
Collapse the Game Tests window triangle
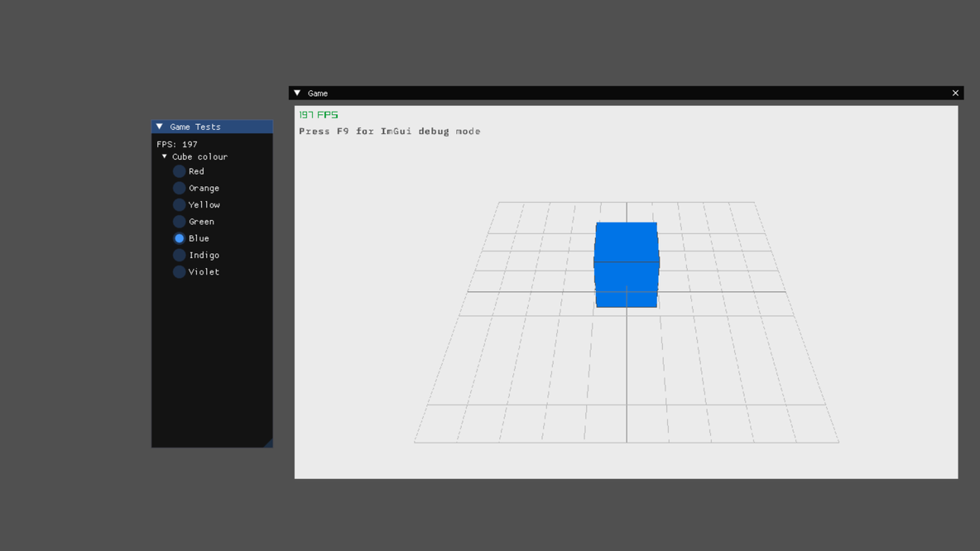(x=160, y=127)
